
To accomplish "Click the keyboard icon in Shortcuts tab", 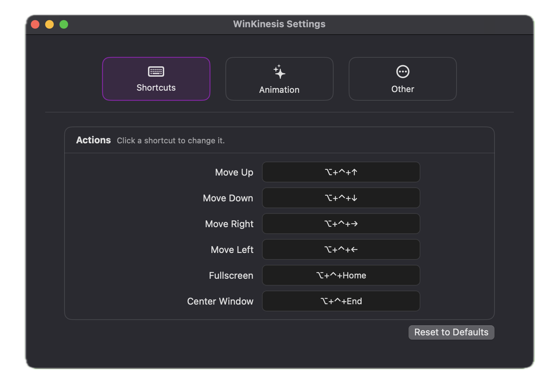I will coord(156,72).
